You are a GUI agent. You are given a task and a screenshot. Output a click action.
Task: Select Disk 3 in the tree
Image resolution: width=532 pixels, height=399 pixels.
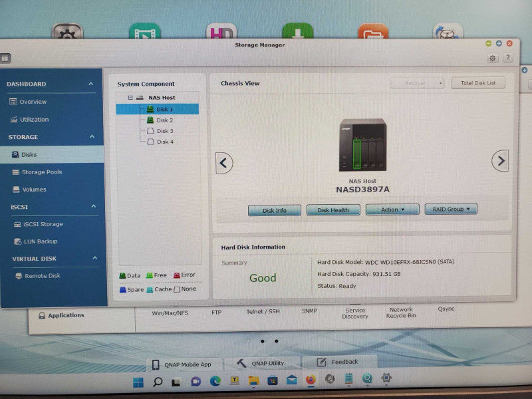[x=160, y=131]
